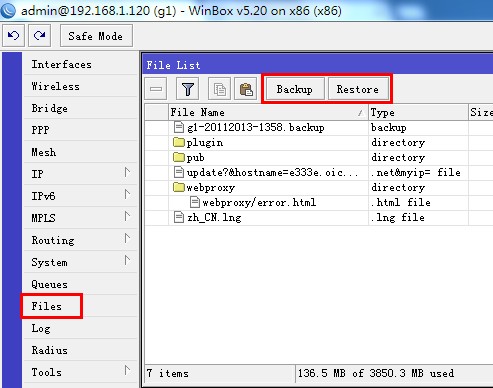Sort by File Name column header
The image size is (493, 388).
(268, 112)
